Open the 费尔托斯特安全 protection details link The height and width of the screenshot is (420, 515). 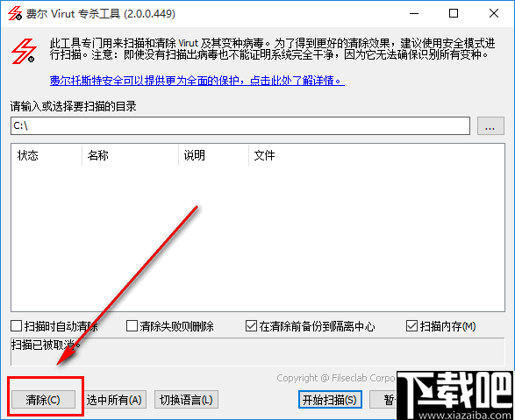[x=197, y=81]
